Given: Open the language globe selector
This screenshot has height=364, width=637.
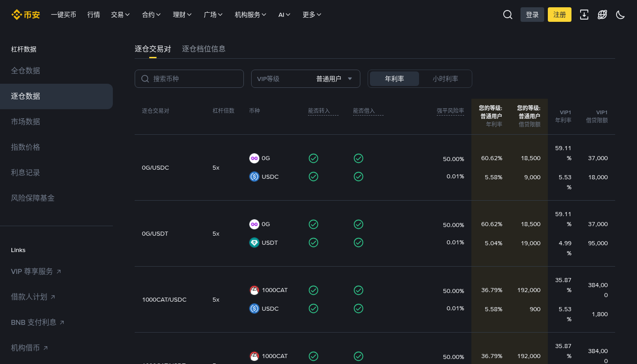Looking at the screenshot, I should pyautogui.click(x=602, y=15).
